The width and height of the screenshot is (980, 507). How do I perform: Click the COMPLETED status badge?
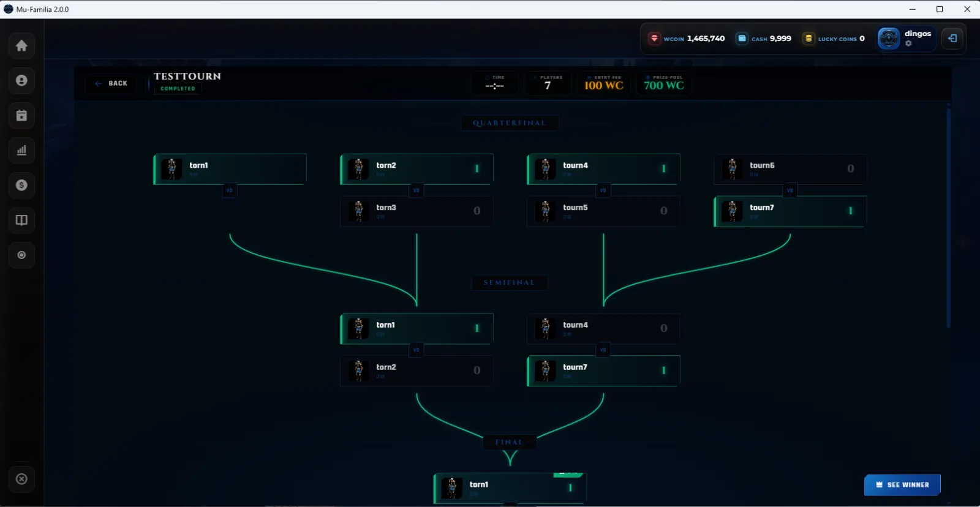pyautogui.click(x=178, y=89)
